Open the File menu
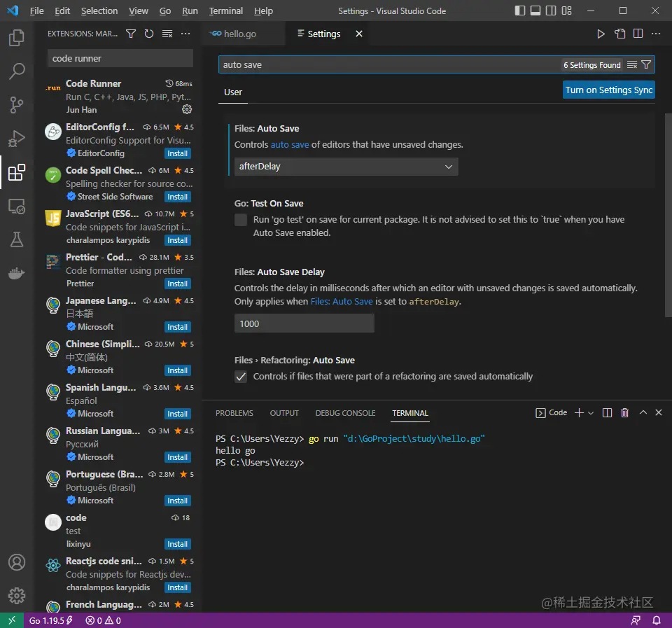Image resolution: width=672 pixels, height=628 pixels. coord(37,11)
